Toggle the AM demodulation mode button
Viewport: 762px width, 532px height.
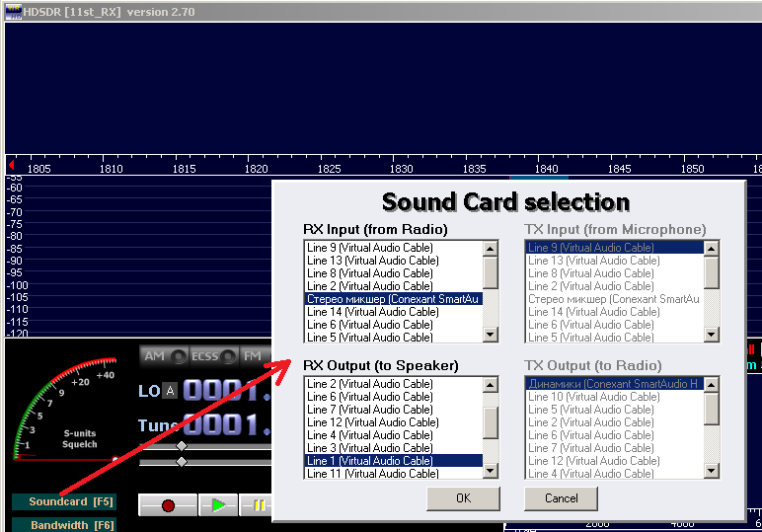coord(164,356)
